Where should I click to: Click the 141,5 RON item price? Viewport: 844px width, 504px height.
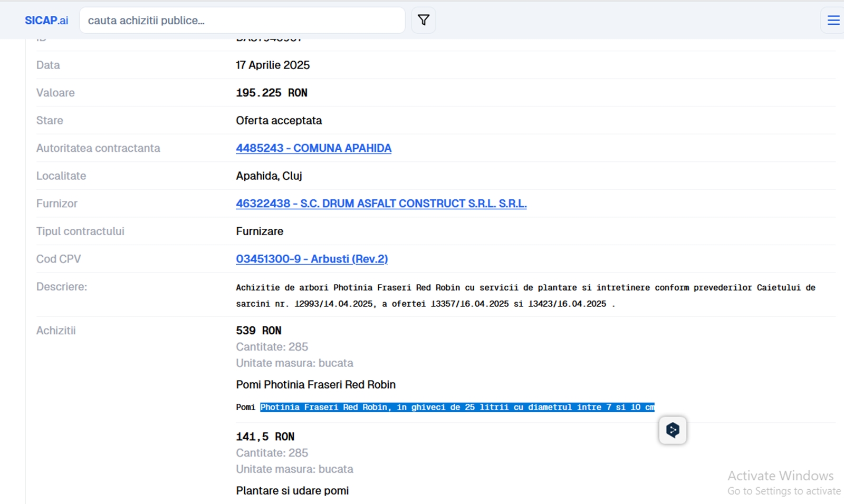pos(265,437)
